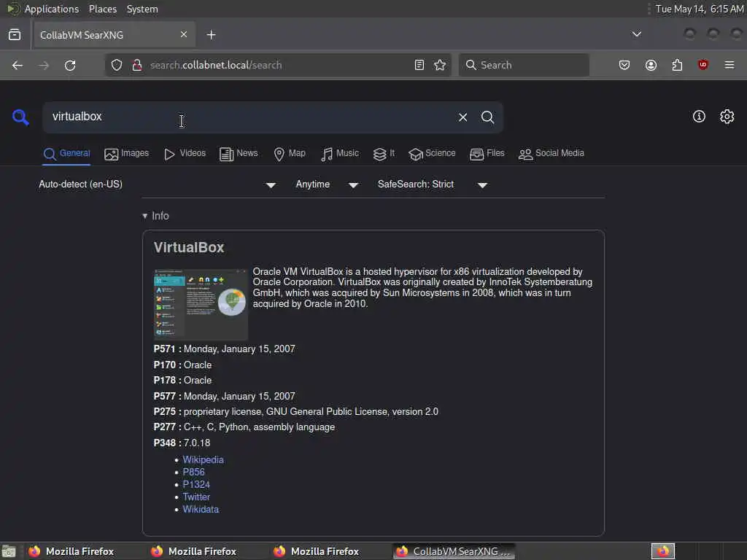Screen dimensions: 747x560
Task: Switch to the Videos category
Action: [x=185, y=153]
